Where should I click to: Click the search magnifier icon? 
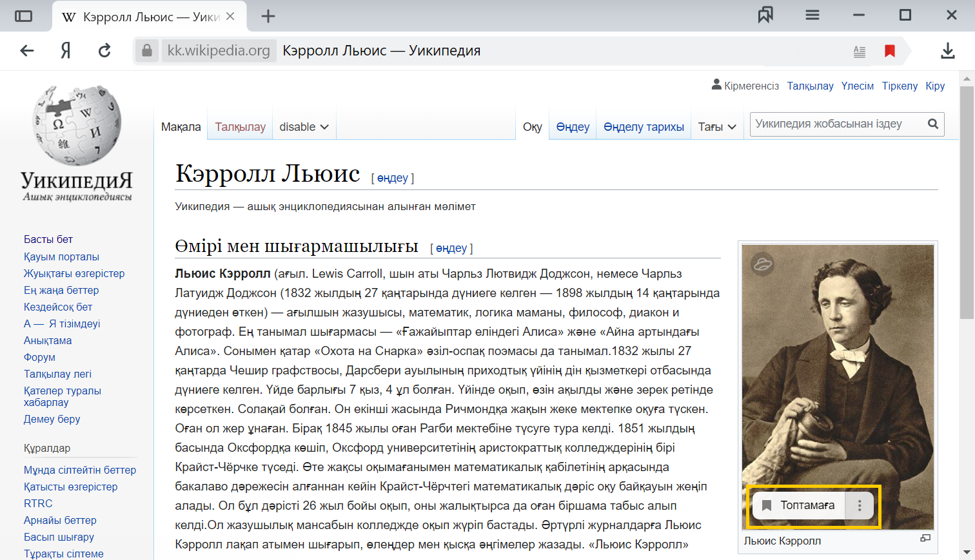point(933,124)
